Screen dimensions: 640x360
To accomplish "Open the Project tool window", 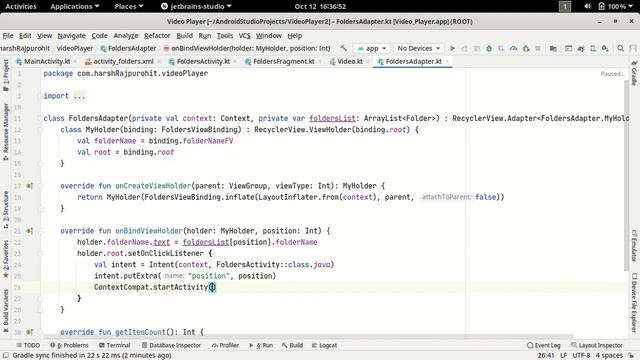I will tap(6, 76).
